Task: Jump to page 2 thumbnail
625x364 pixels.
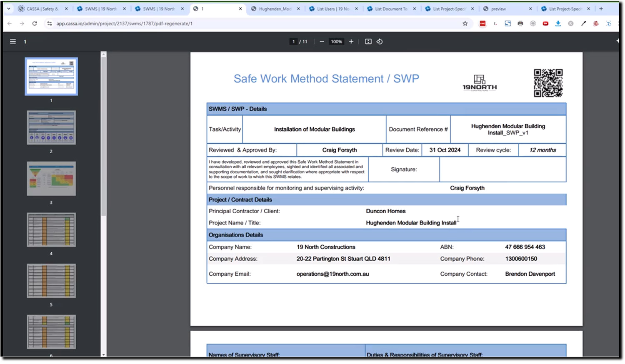Action: [51, 127]
